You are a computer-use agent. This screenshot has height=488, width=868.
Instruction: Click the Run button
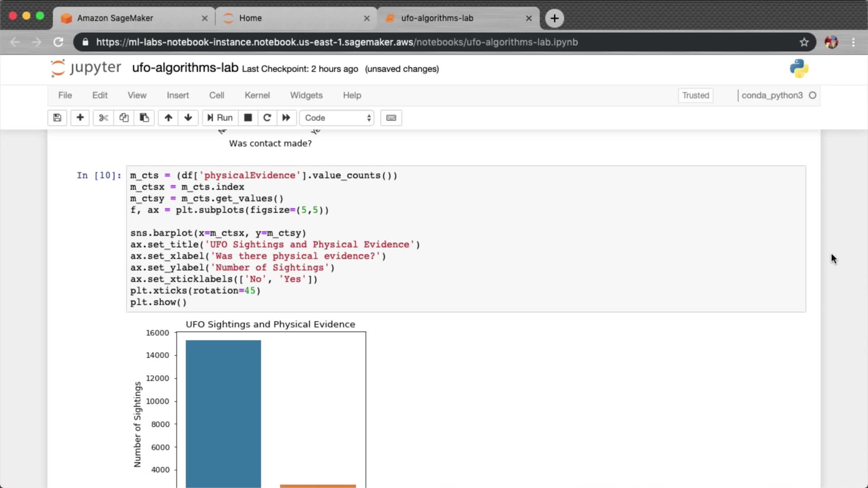tap(220, 118)
